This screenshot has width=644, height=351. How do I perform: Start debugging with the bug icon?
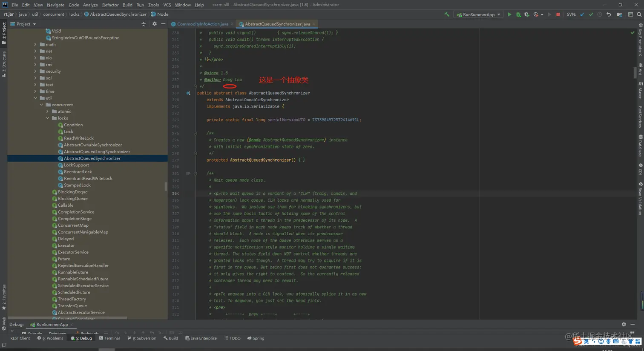[518, 14]
